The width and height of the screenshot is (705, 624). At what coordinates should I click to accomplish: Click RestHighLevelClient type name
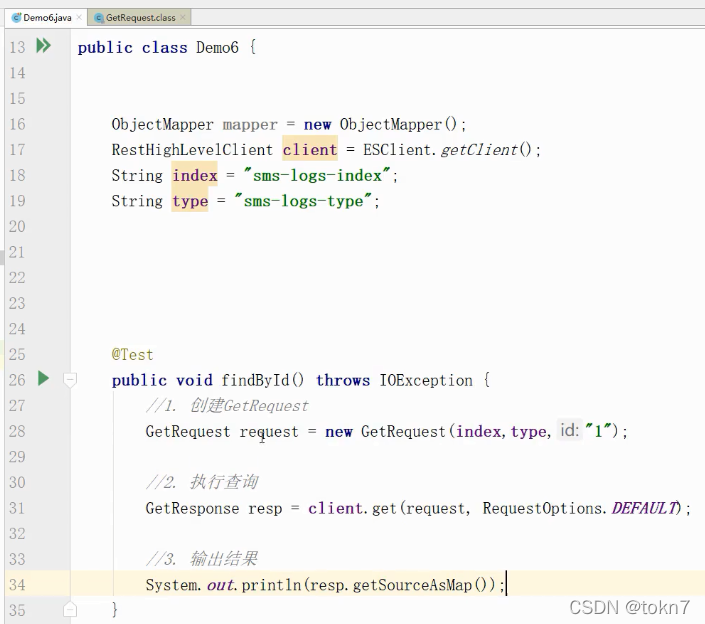[x=192, y=149]
